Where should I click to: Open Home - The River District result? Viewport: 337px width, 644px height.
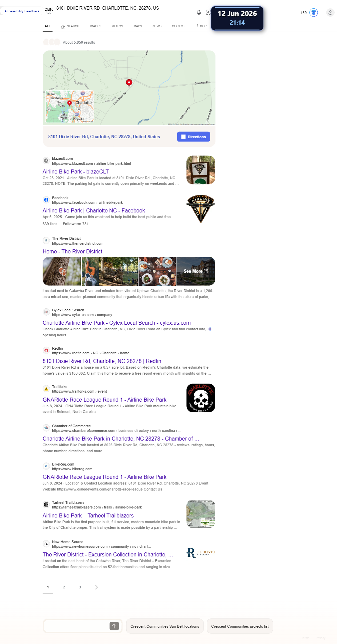[x=73, y=251]
